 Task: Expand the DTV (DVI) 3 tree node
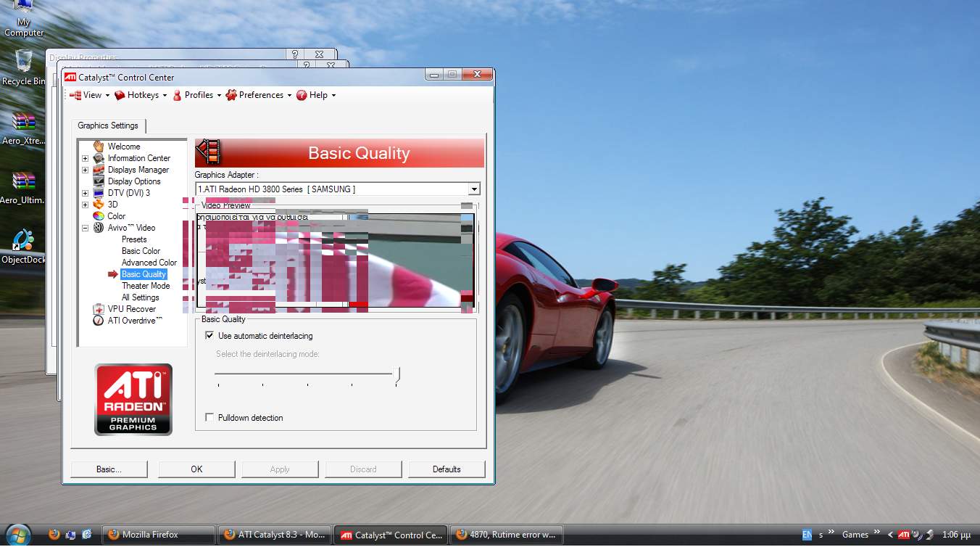pos(85,193)
